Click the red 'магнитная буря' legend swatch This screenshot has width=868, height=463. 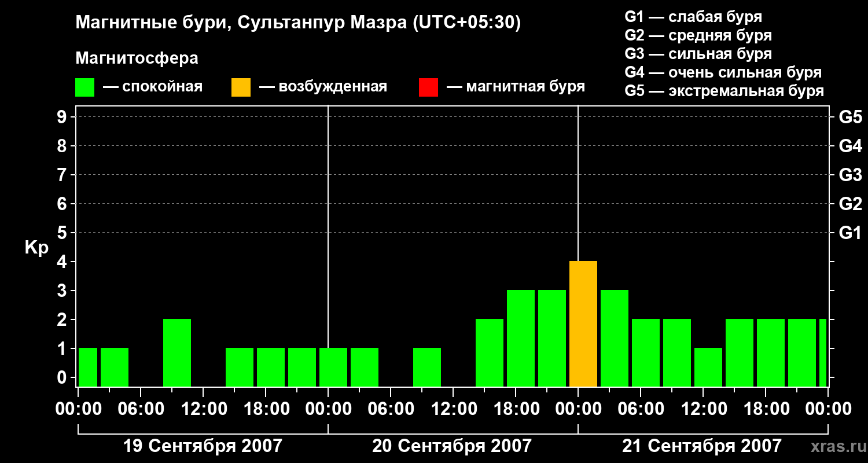coord(429,87)
